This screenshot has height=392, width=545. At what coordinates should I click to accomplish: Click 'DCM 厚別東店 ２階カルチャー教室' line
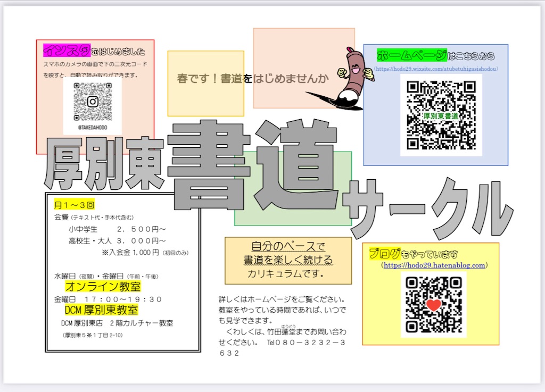click(117, 323)
